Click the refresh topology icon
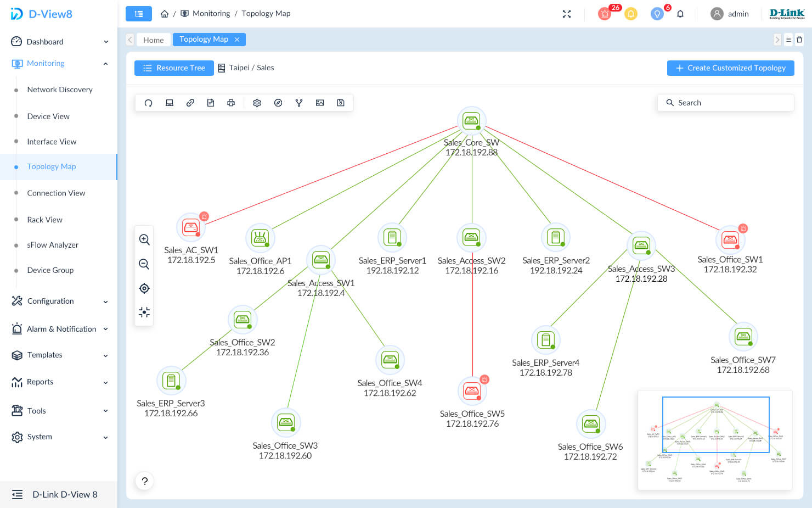The image size is (812, 508). tap(148, 103)
